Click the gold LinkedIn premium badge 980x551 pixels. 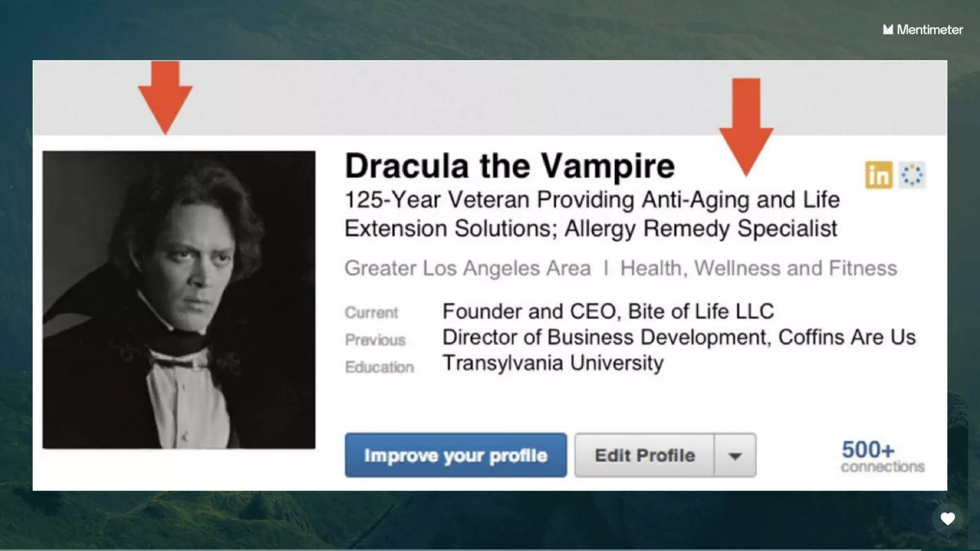pyautogui.click(x=879, y=175)
